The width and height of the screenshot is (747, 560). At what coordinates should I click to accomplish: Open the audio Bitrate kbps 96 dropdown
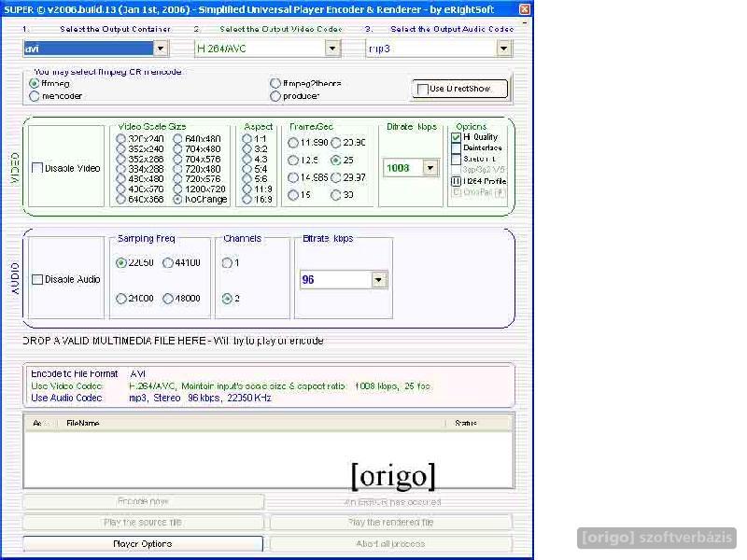tap(378, 279)
